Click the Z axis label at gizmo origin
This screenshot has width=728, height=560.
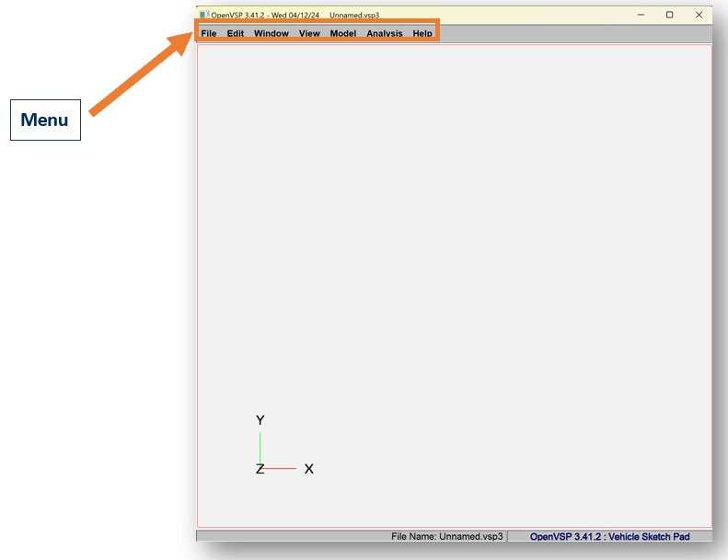[x=260, y=469]
